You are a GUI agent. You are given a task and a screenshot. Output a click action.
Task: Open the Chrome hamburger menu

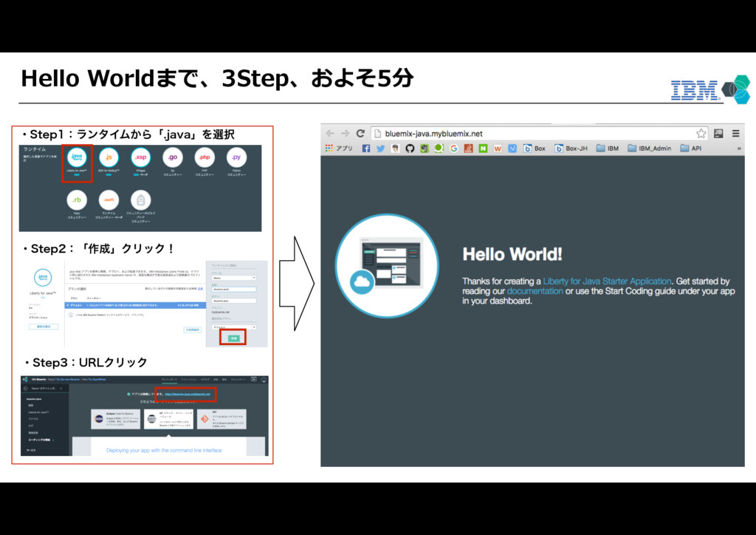coord(736,134)
